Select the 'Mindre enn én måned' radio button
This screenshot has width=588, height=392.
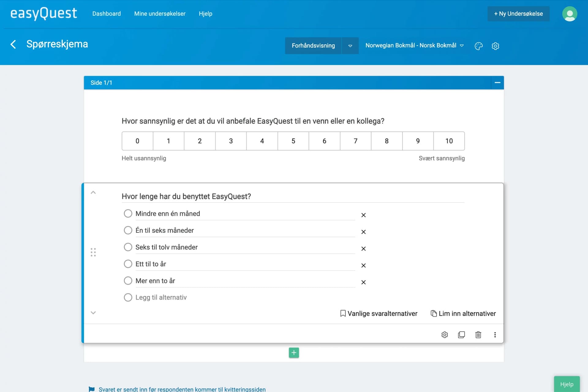pos(128,213)
